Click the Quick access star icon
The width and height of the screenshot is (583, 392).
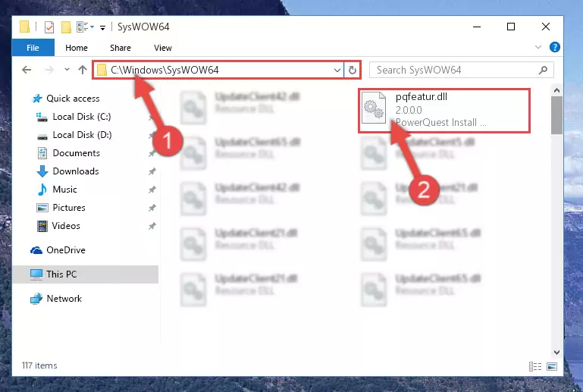(x=37, y=98)
